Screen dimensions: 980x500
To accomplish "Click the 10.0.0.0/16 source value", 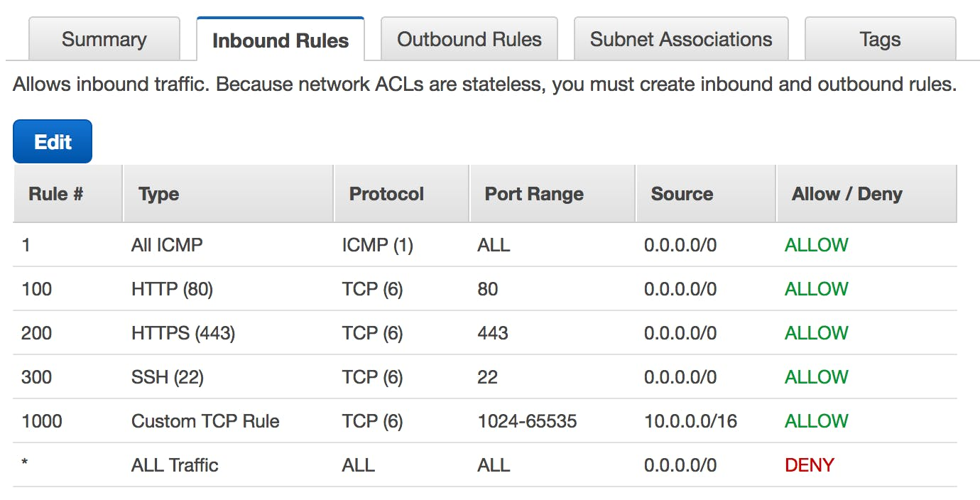I will (690, 421).
